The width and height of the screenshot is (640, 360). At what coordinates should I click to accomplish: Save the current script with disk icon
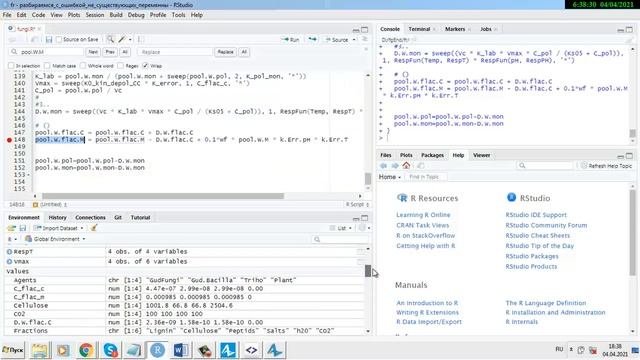(x=49, y=40)
